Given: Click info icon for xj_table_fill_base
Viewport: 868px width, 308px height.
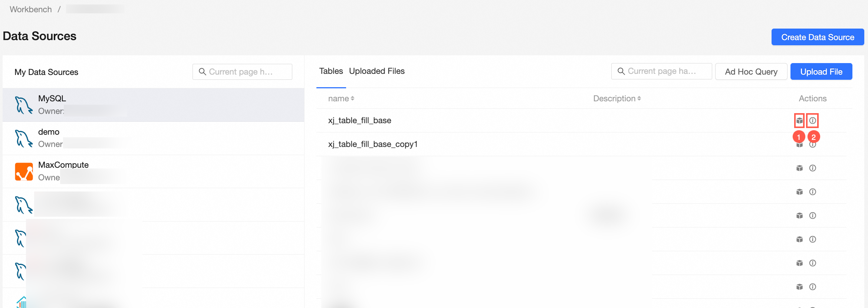Looking at the screenshot, I should pos(812,121).
